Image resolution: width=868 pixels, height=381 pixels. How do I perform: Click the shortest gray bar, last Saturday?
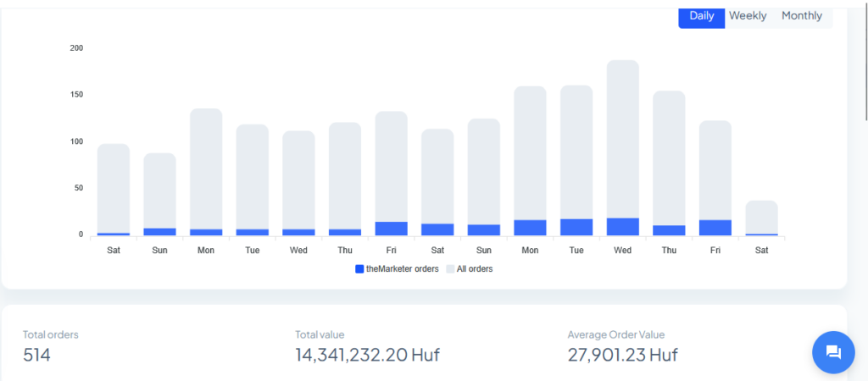coord(761,216)
